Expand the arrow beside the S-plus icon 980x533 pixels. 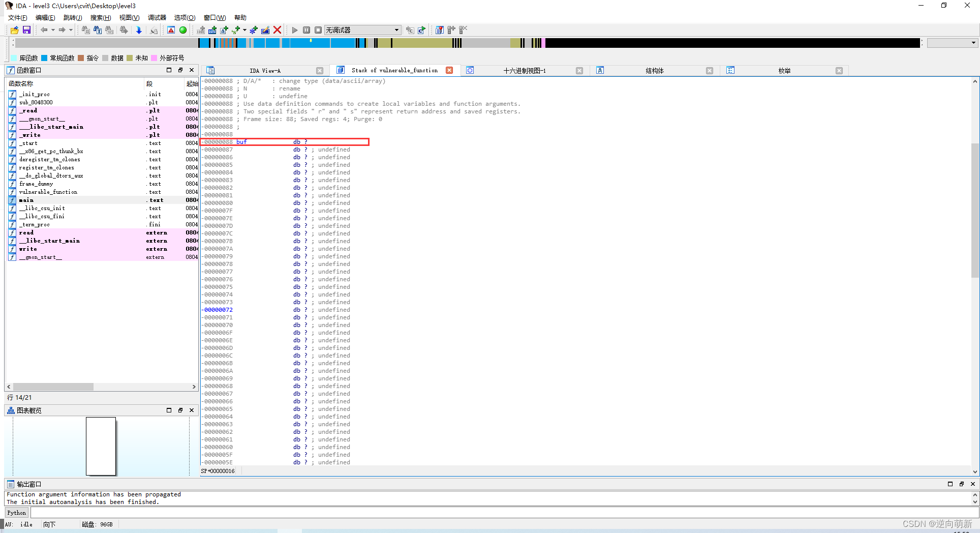point(244,30)
